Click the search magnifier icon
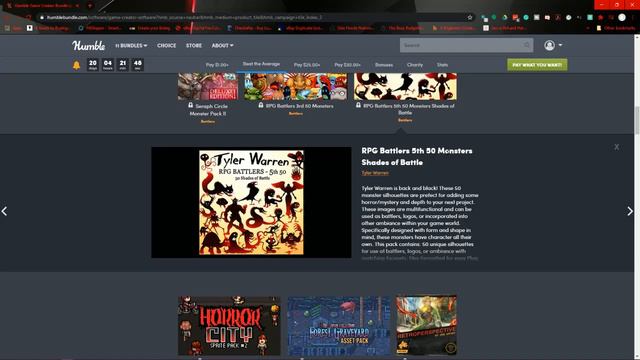The width and height of the screenshot is (640, 360). [x=527, y=45]
